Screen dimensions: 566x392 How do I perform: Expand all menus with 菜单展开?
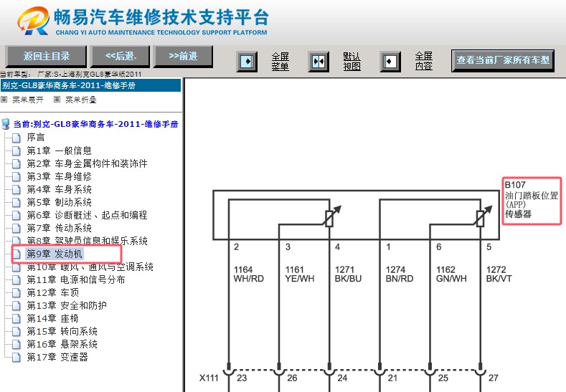[28, 100]
